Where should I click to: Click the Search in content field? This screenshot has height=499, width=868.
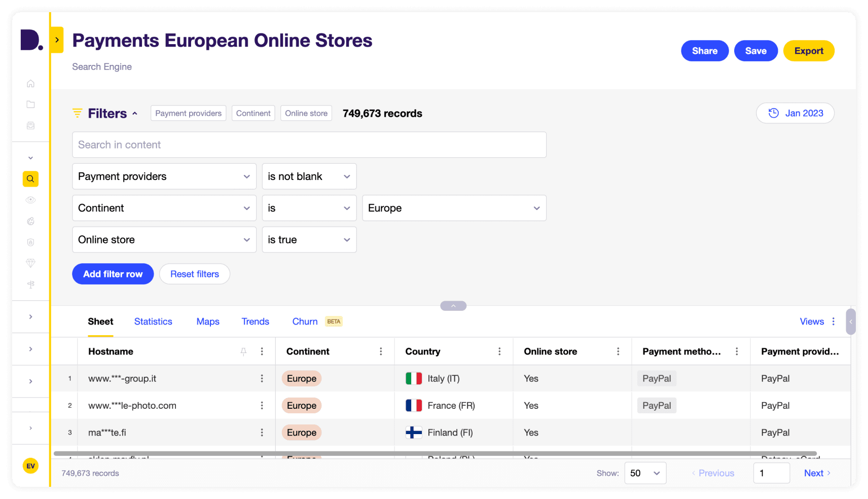[x=309, y=145]
